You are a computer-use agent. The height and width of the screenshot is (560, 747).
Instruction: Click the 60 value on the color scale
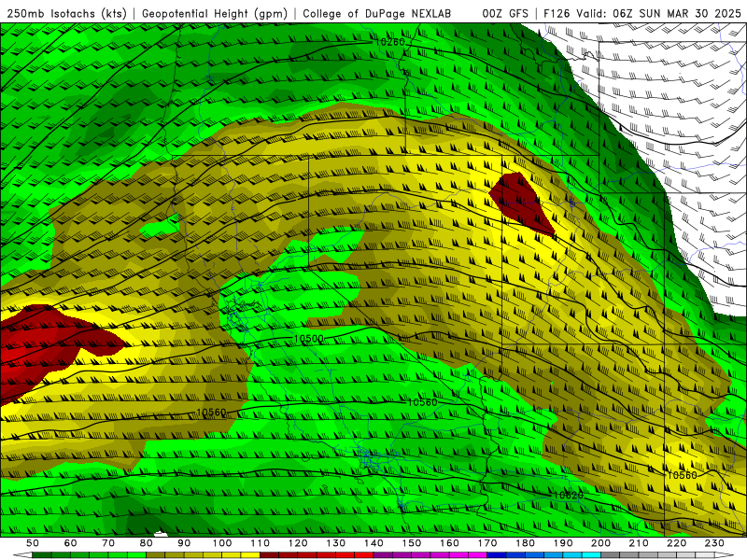tap(71, 543)
